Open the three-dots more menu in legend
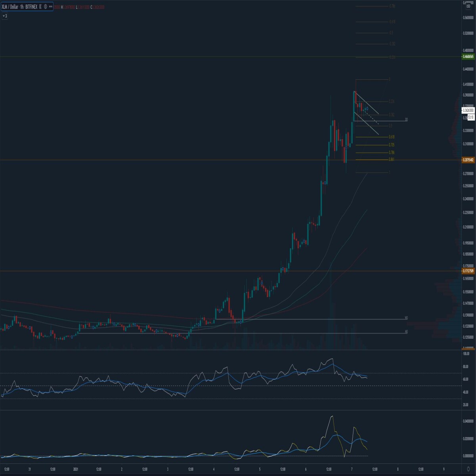The image size is (476, 476). (x=50, y=7)
